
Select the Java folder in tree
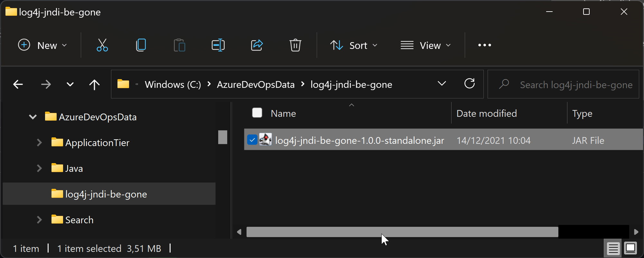[74, 168]
